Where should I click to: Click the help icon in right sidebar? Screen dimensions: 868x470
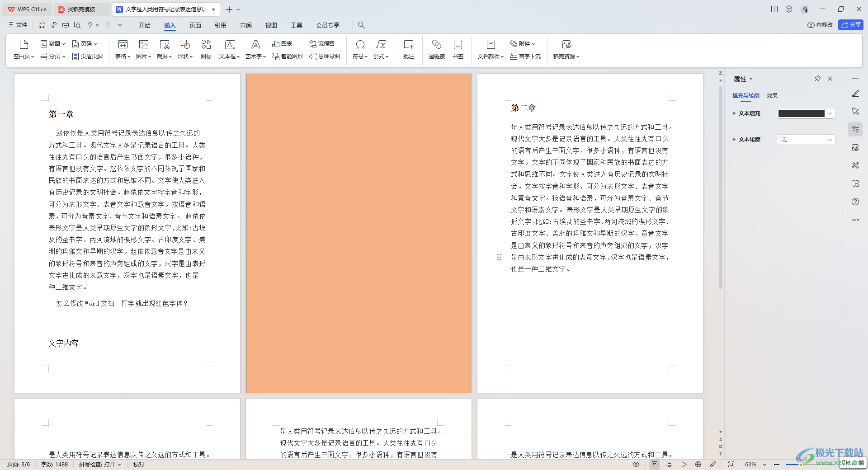point(855,202)
